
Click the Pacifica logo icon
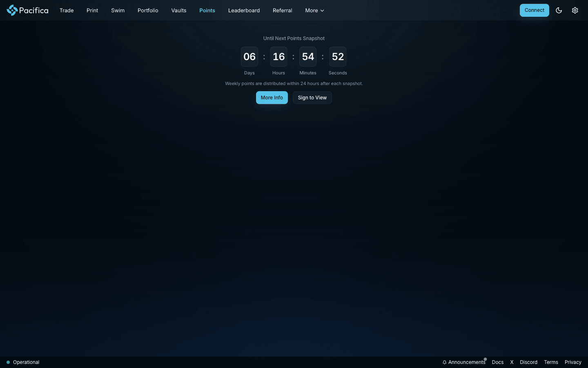tap(12, 10)
